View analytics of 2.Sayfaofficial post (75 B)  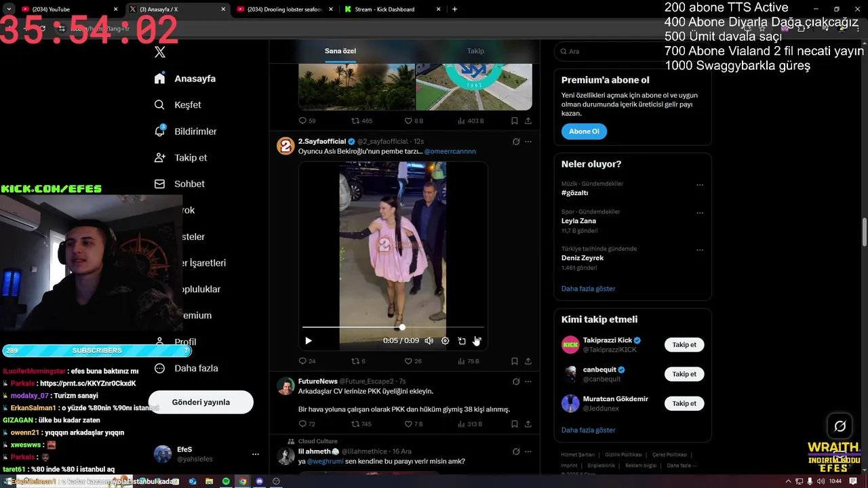pyautogui.click(x=468, y=361)
